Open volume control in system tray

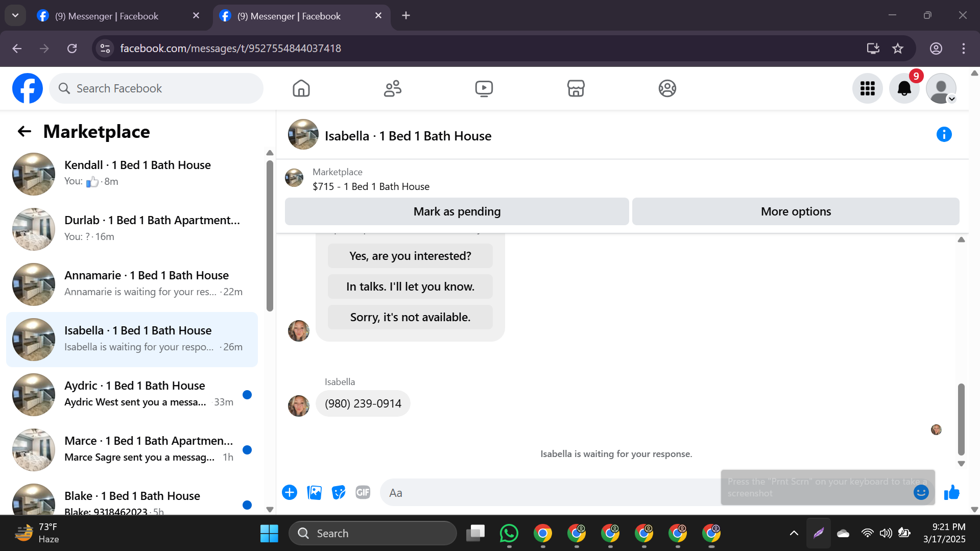pyautogui.click(x=886, y=533)
